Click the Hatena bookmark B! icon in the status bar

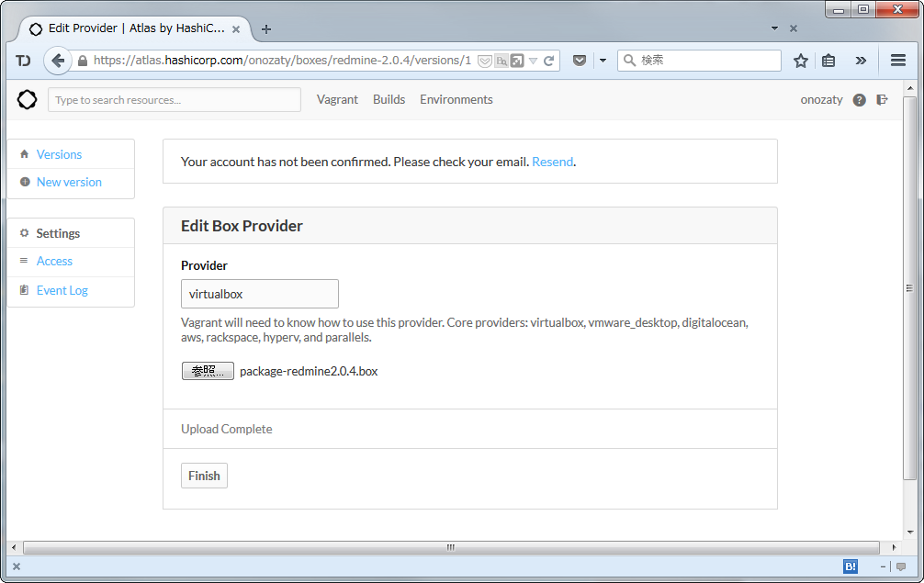point(851,566)
